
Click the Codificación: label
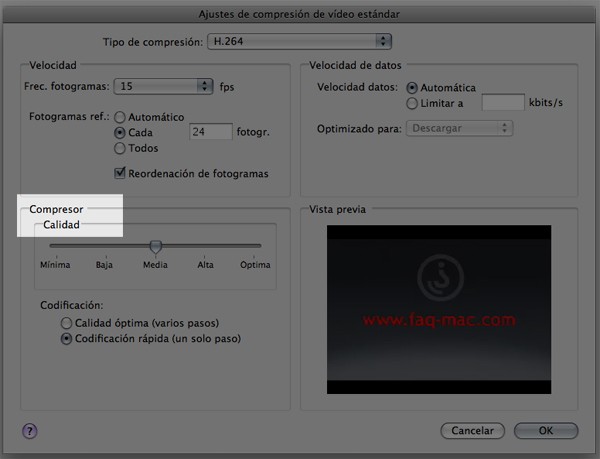pos(72,305)
